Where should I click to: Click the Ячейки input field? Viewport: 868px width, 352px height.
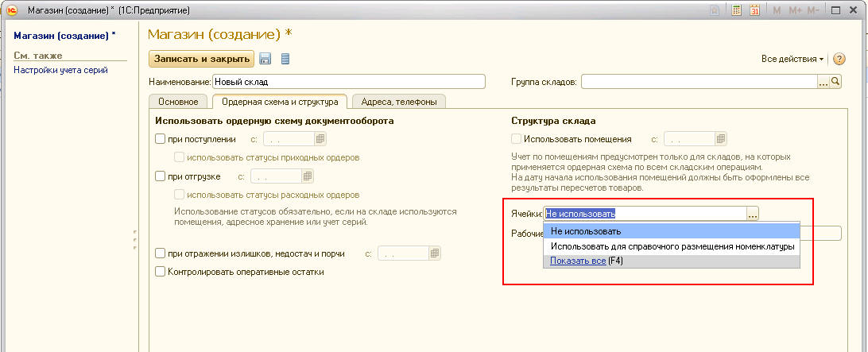tap(645, 214)
